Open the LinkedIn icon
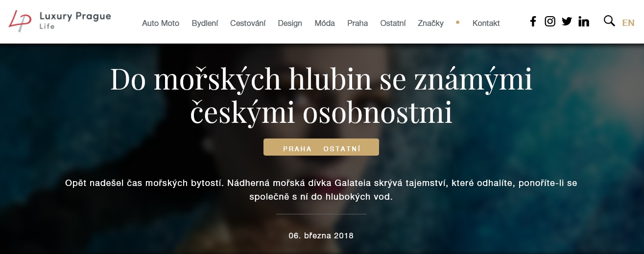 point(584,22)
